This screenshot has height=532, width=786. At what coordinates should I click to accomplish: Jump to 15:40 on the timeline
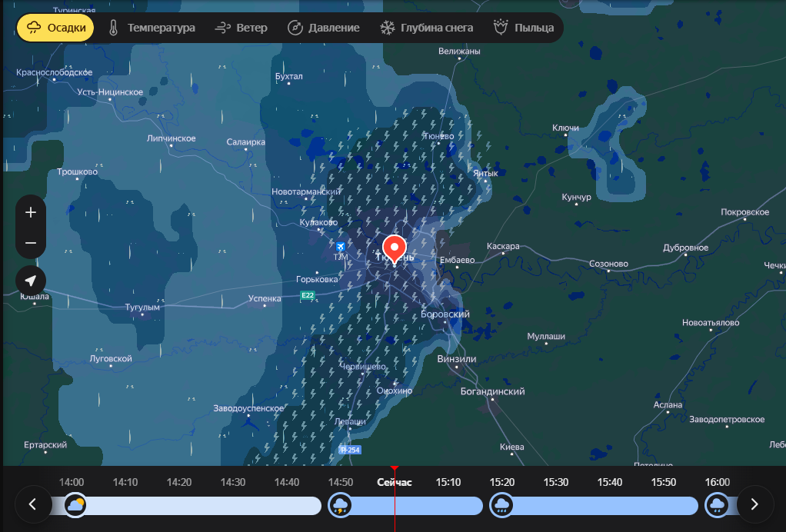[609, 482]
